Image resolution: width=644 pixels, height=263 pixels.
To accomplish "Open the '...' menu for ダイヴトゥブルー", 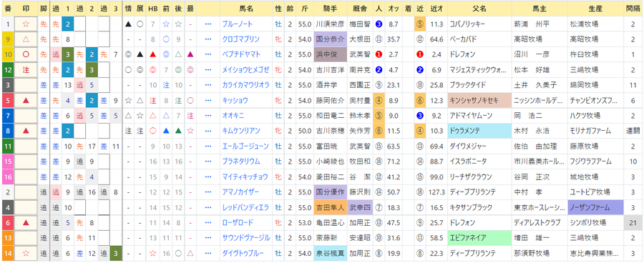I will click(208, 253).
